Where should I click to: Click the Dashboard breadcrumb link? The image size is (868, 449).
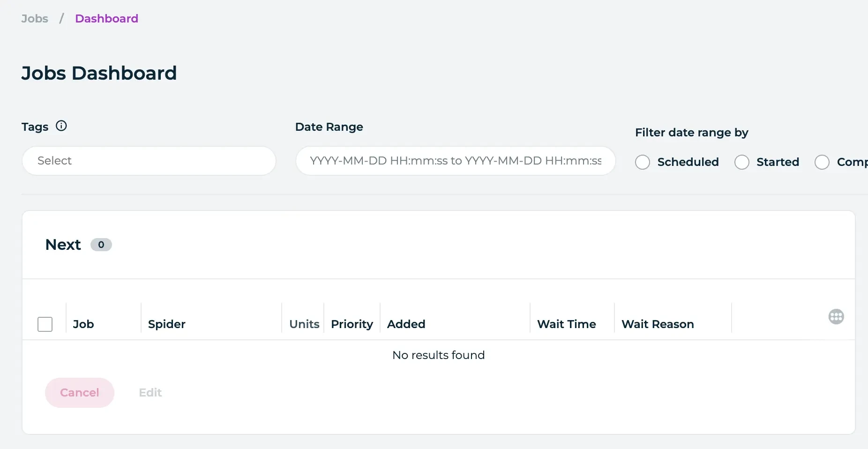106,18
